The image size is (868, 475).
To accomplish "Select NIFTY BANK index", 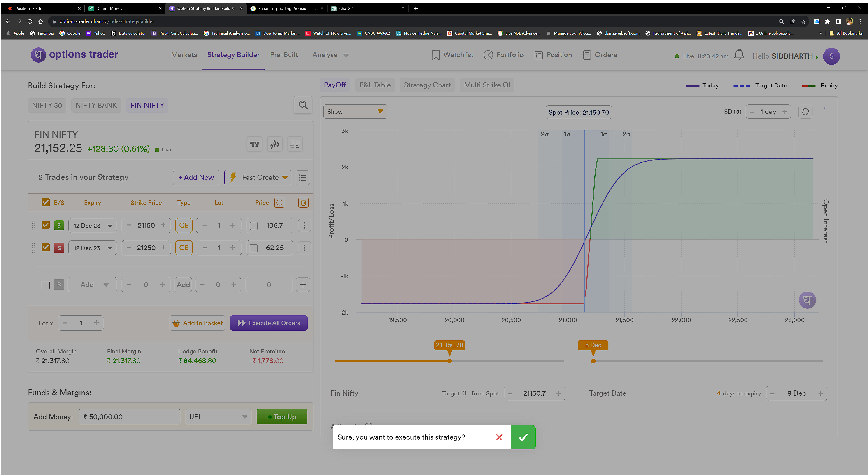I will tap(96, 105).
